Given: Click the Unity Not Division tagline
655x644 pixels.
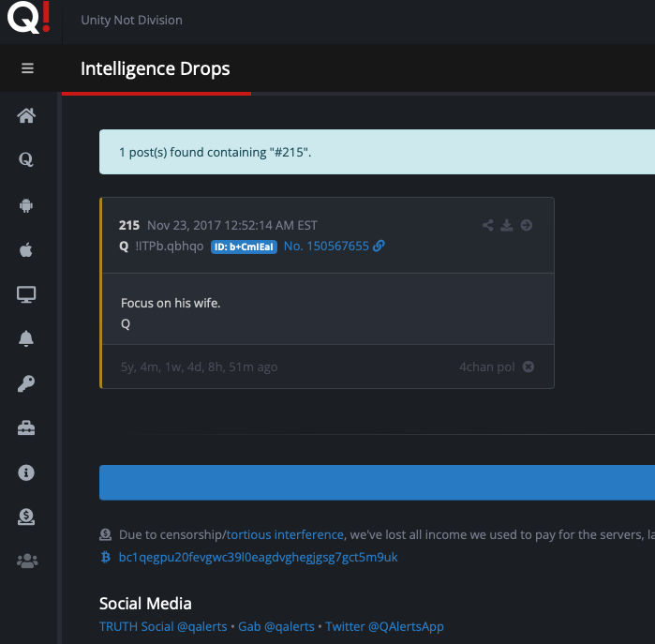Looking at the screenshot, I should pos(131,20).
